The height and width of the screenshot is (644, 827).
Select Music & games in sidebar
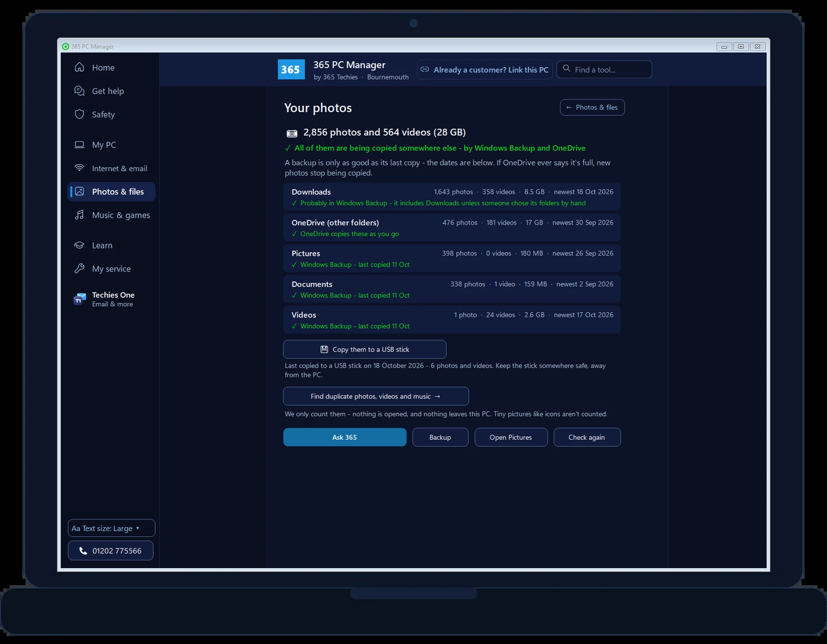pos(111,215)
